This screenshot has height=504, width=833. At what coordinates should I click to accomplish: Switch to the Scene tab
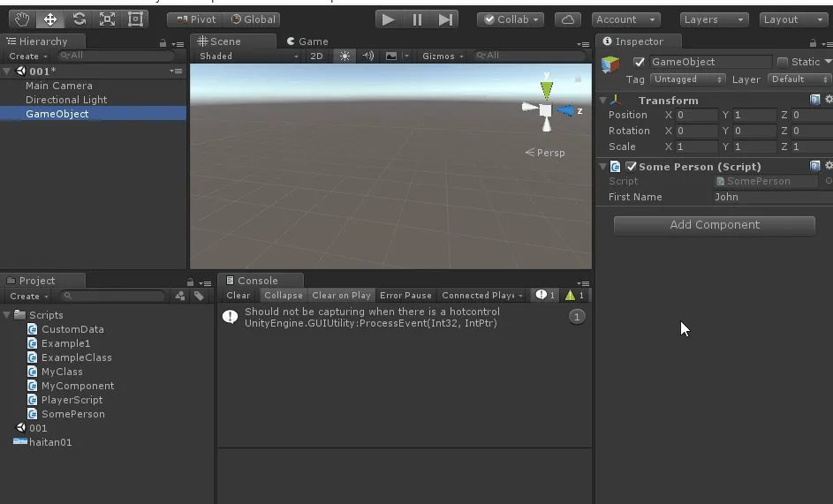click(x=232, y=41)
